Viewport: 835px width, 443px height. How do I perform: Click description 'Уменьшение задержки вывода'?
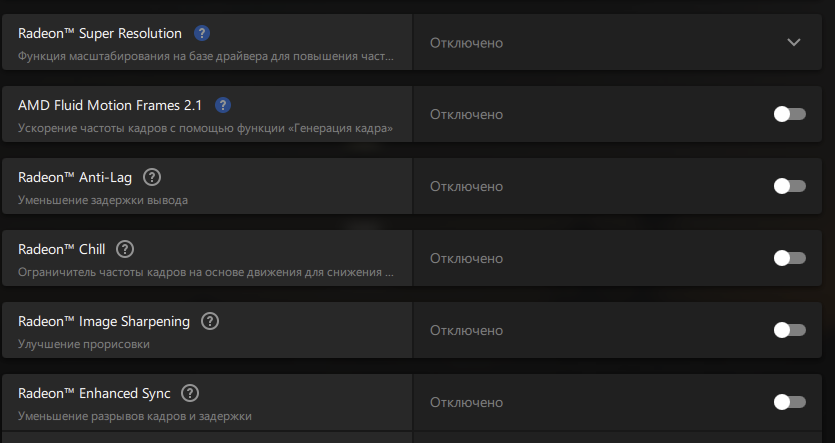[103, 200]
